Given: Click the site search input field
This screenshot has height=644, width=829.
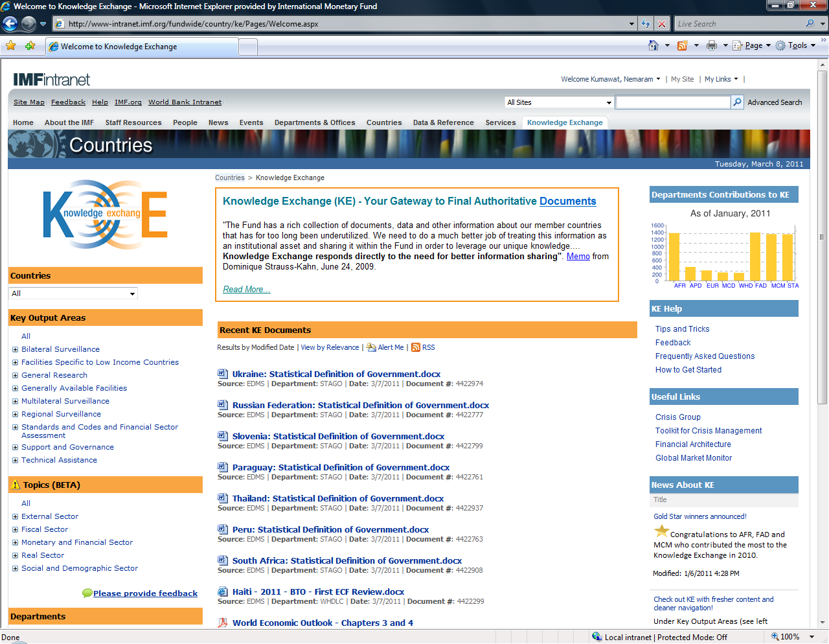Looking at the screenshot, I should (x=673, y=102).
